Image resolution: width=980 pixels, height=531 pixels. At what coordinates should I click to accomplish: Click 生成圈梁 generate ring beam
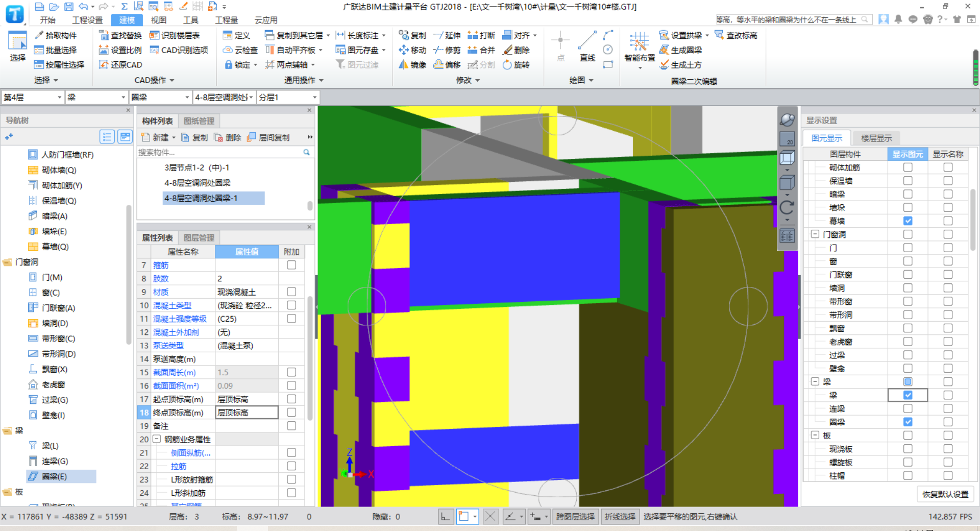(680, 50)
